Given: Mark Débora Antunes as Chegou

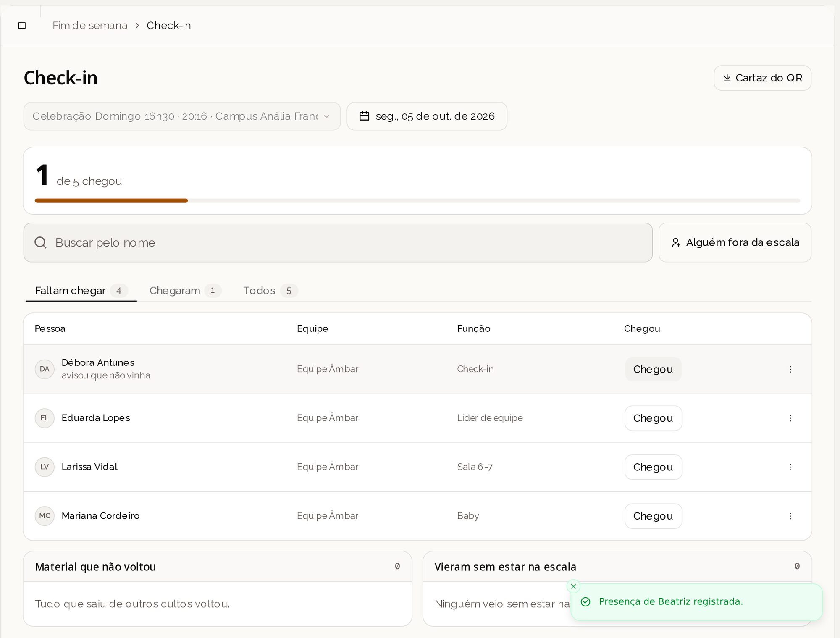Looking at the screenshot, I should click(x=653, y=369).
